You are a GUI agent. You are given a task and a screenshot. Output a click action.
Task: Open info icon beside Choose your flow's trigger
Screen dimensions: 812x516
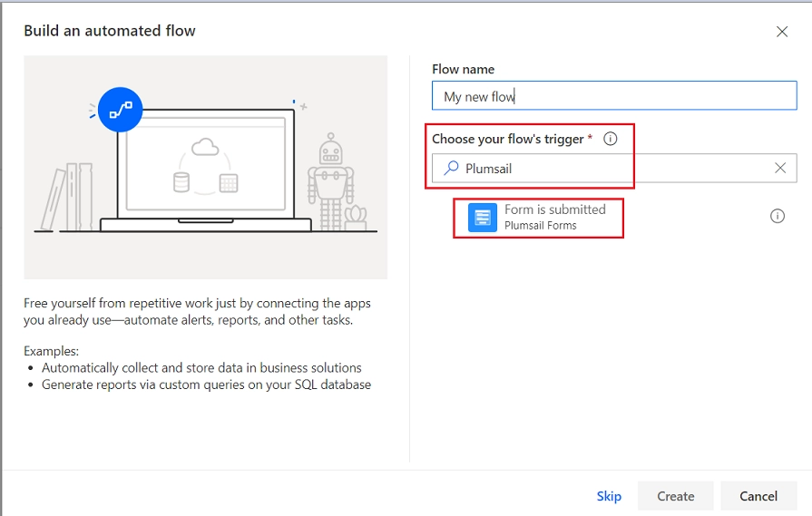click(611, 139)
